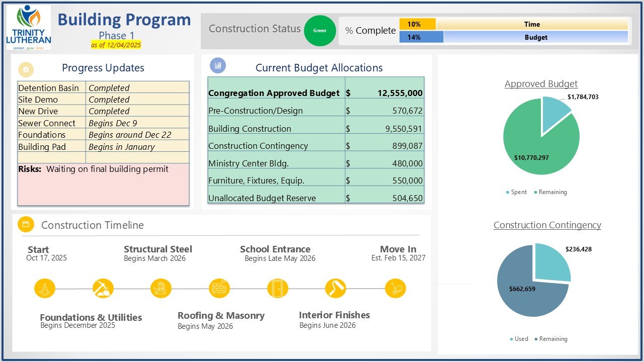Select the chart icon near Current Budget Allocations
This screenshot has width=644, height=362.
[x=217, y=65]
